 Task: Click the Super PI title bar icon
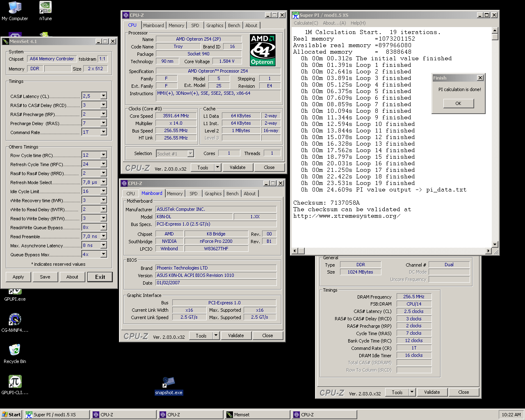295,15
